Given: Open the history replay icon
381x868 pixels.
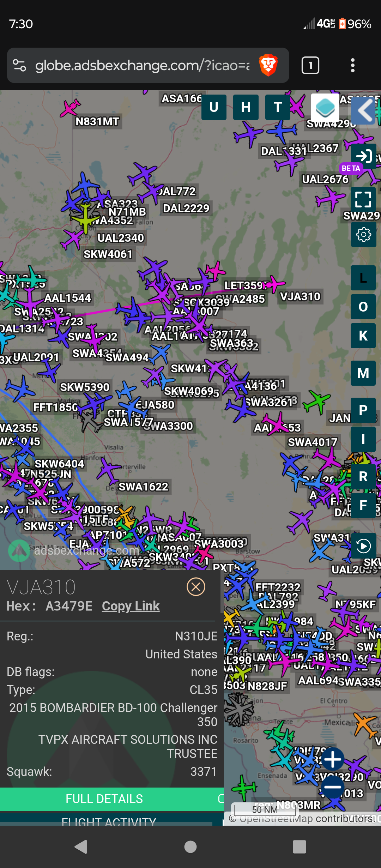Looking at the screenshot, I should [x=363, y=546].
